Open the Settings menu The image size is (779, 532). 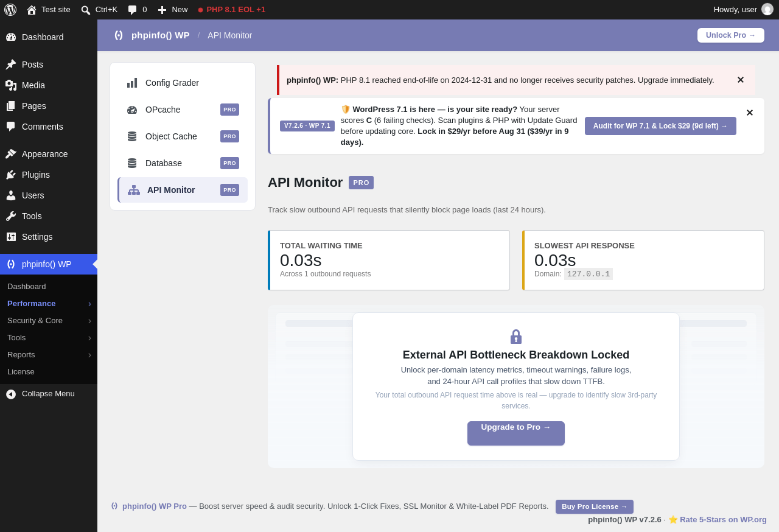[49, 237]
